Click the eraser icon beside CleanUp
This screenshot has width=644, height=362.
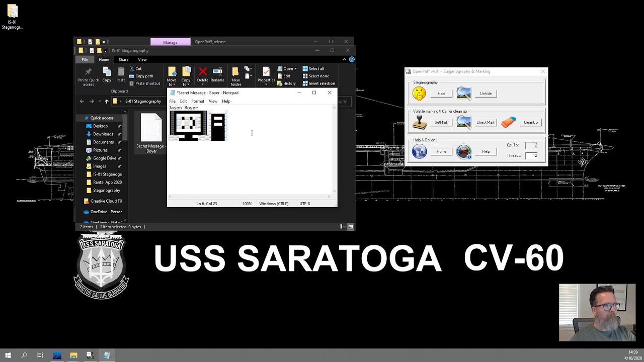(x=509, y=122)
